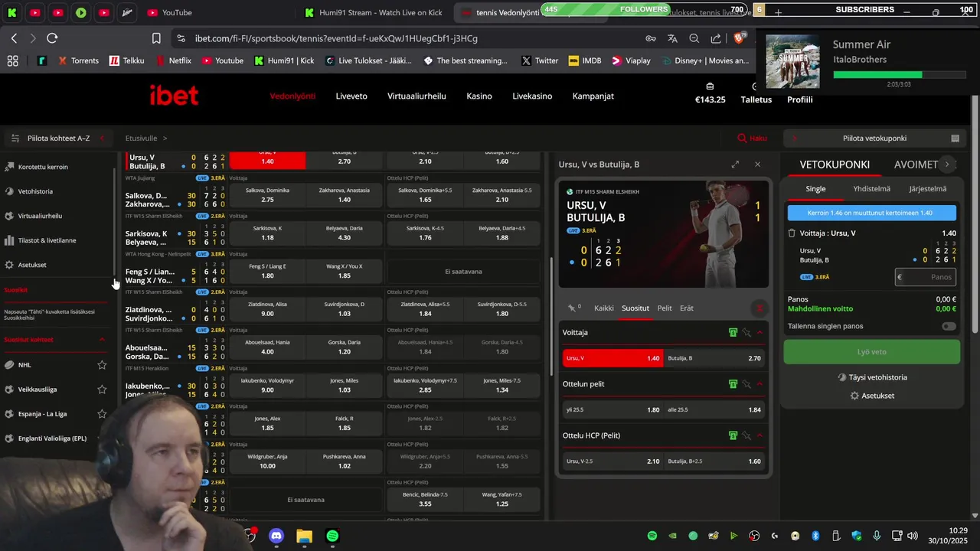The width and height of the screenshot is (980, 551).
Task: Open Haku search
Action: (752, 139)
